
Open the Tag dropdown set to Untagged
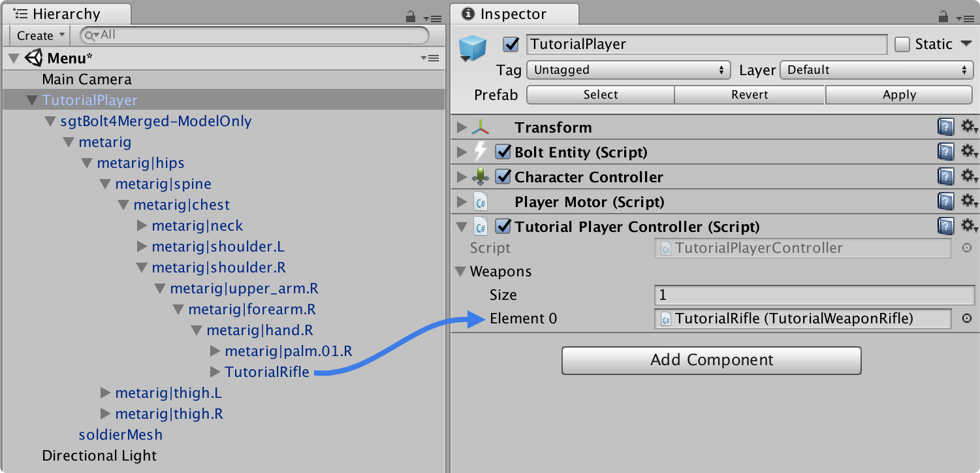[x=629, y=70]
